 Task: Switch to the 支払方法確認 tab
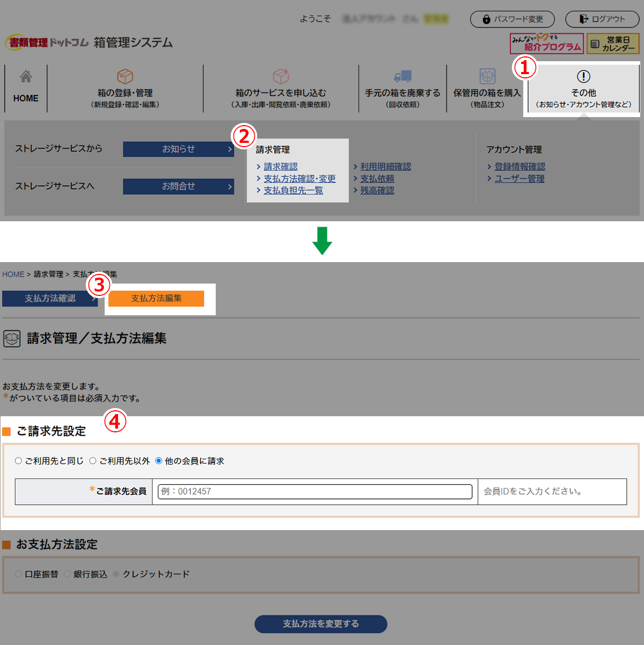50,299
